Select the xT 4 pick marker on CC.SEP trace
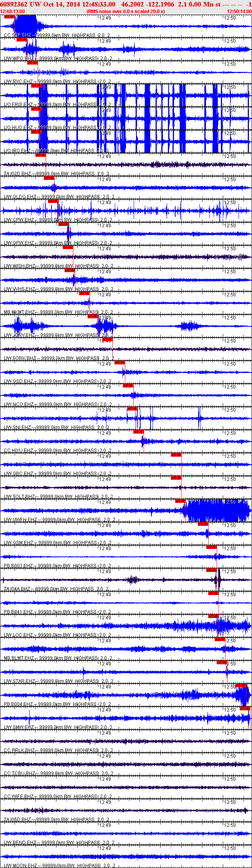The height and width of the screenshot is (868, 252). (10, 17)
